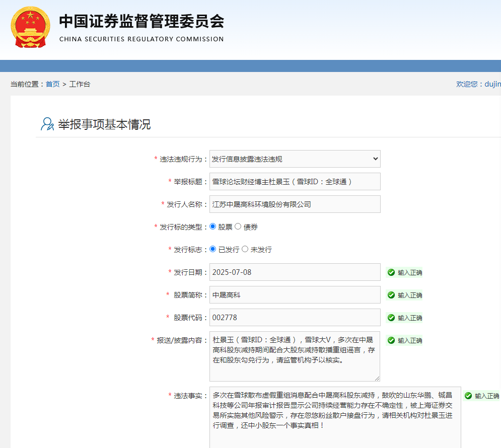Click the user-edit icon beside 举报事项基本情况
Viewport: 501px width, 448px height.
(47, 124)
